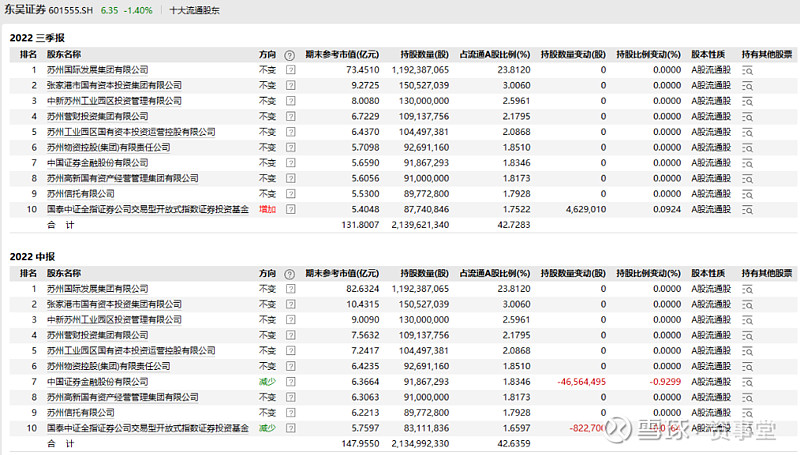Open other holdings icon for 苏州国际发展集团 in 中报

click(747, 289)
